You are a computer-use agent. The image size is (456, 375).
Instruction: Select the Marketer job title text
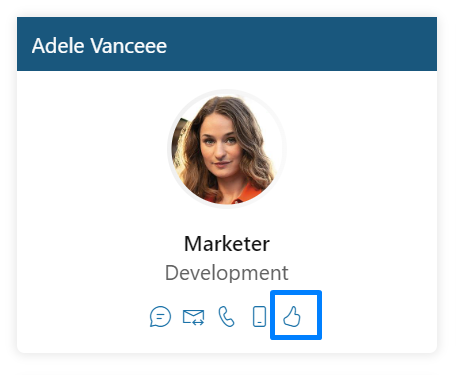coord(227,244)
